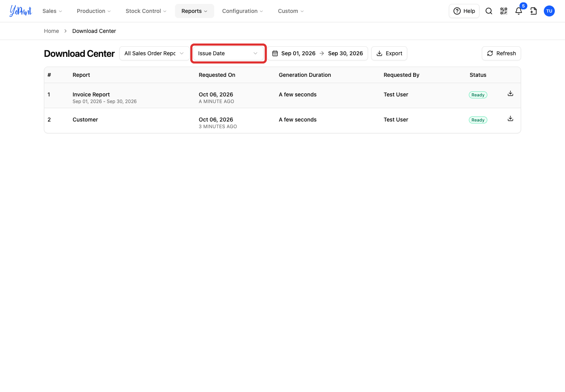Go to Home breadcrumb link

(51, 31)
